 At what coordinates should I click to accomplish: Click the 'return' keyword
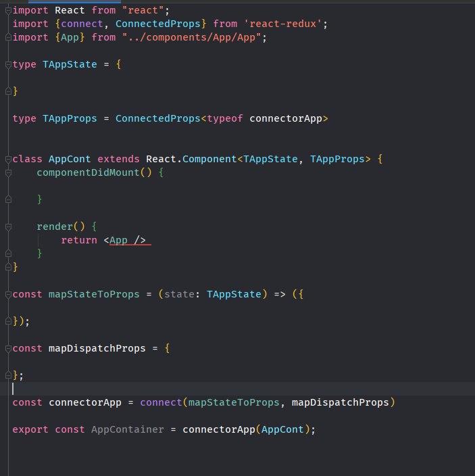coord(79,240)
